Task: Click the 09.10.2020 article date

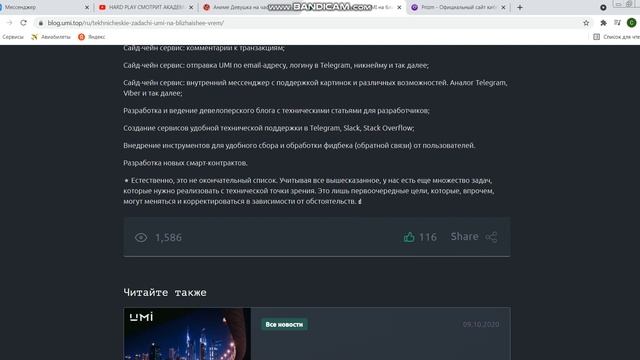Action: pyautogui.click(x=481, y=324)
